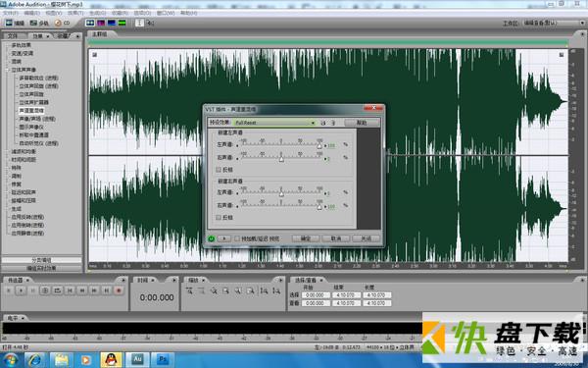Click the horizontal zoom-out icon
This screenshot has width=588, height=368.
(201, 290)
